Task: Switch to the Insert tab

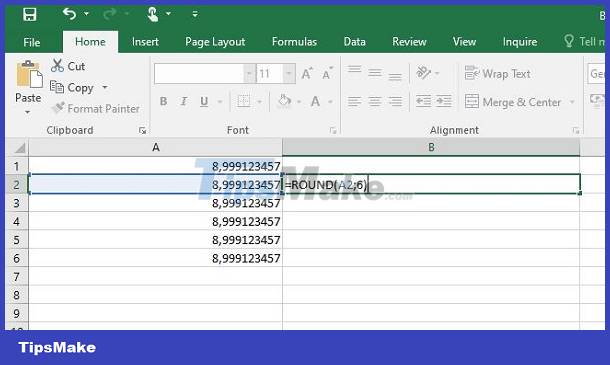Action: (145, 42)
